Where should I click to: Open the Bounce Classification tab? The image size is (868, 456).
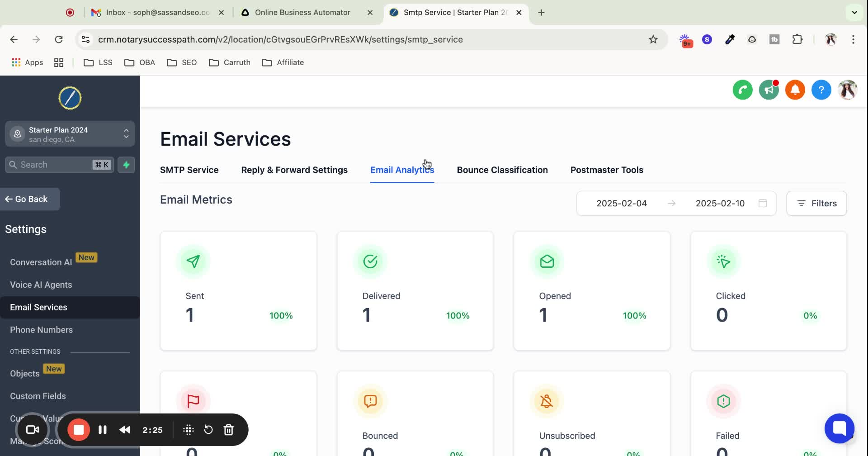pyautogui.click(x=502, y=170)
